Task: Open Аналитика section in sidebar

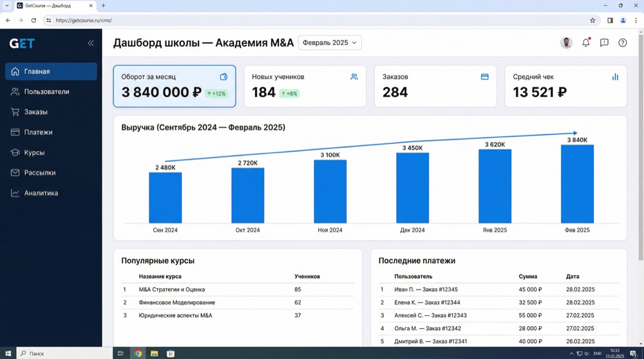Action: 41,193
